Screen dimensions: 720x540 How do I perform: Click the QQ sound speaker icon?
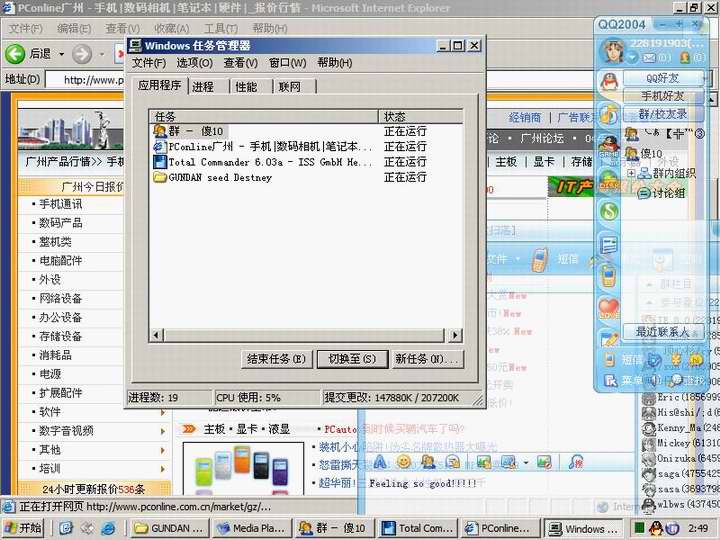point(654,380)
